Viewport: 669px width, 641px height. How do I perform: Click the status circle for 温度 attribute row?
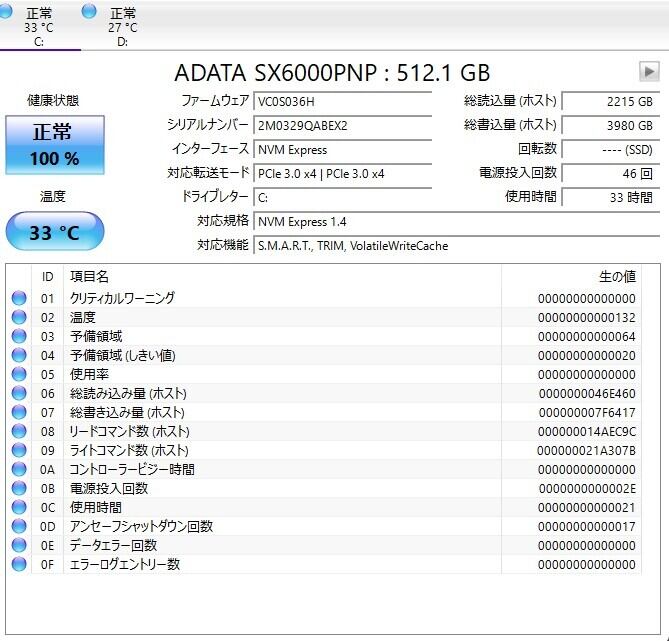(19, 317)
